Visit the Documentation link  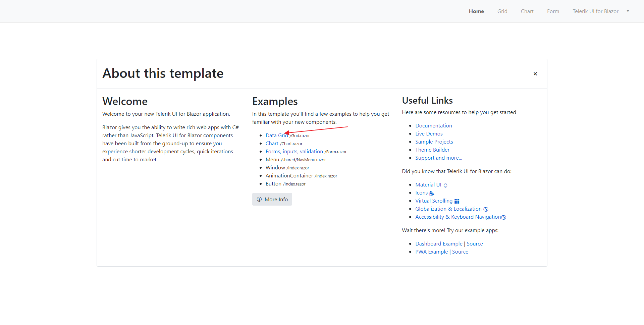coord(433,126)
